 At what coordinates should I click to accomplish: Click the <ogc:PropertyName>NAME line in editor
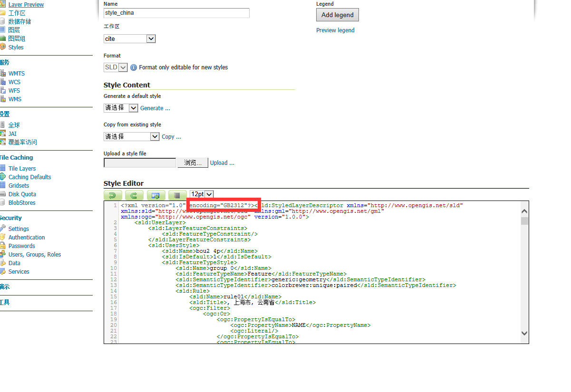click(300, 325)
